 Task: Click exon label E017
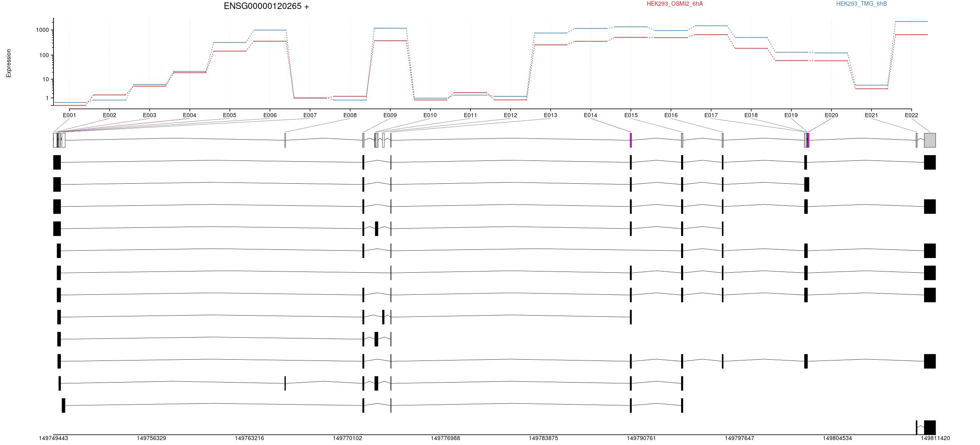coord(711,115)
